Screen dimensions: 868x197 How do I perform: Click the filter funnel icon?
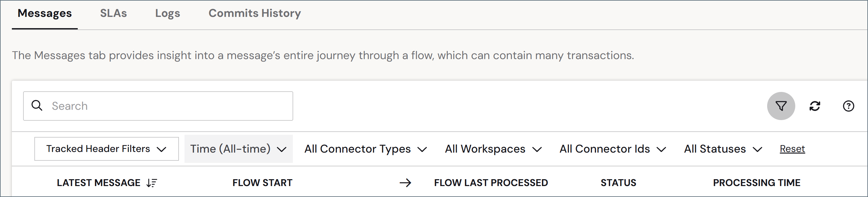(x=781, y=106)
